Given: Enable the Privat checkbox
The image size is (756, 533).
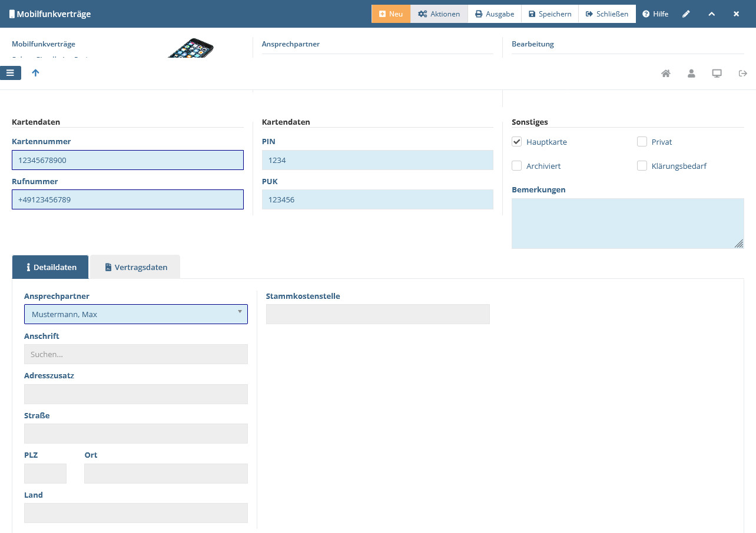Looking at the screenshot, I should tap(642, 142).
